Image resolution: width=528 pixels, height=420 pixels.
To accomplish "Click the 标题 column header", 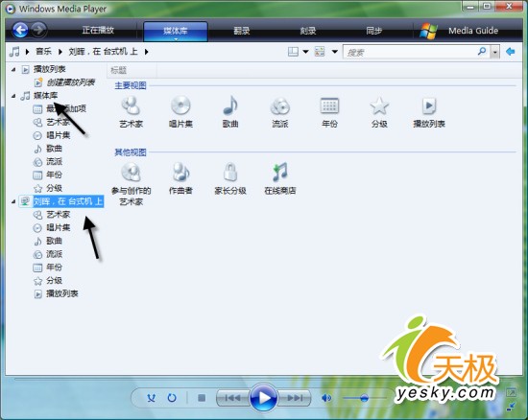I will 132,70.
